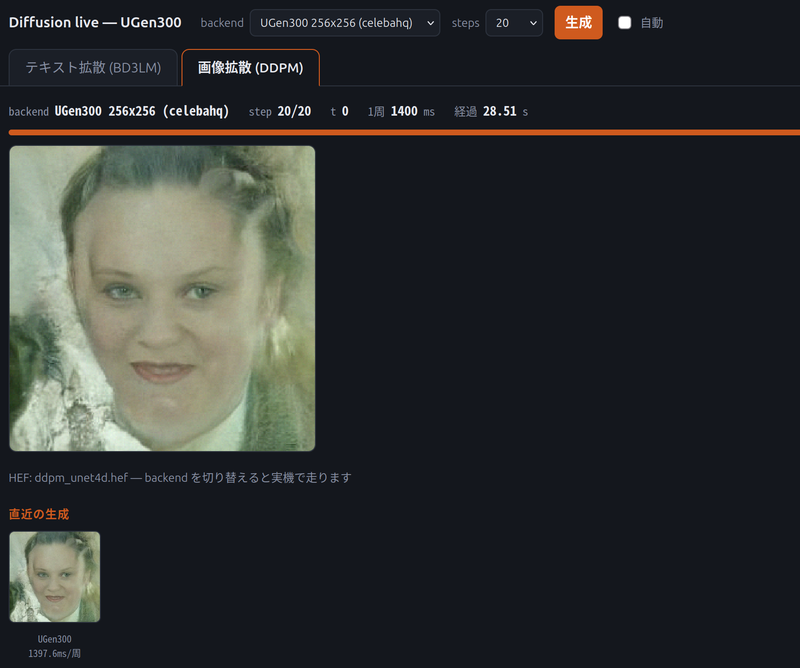
Task: Open the recent generation thumbnail
Action: [x=55, y=577]
